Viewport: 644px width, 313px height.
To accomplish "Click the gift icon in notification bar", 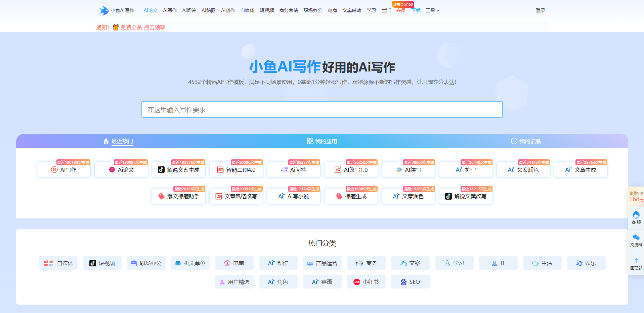I will point(116,28).
